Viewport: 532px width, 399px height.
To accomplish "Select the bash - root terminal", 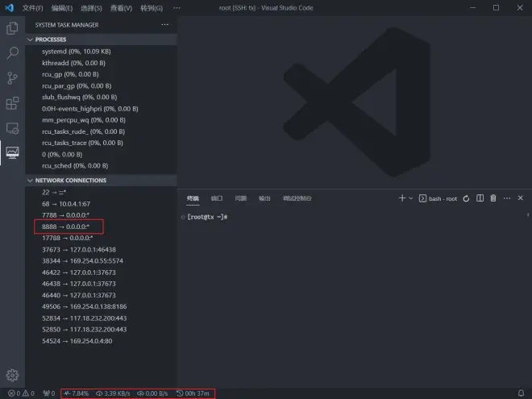I will point(438,198).
